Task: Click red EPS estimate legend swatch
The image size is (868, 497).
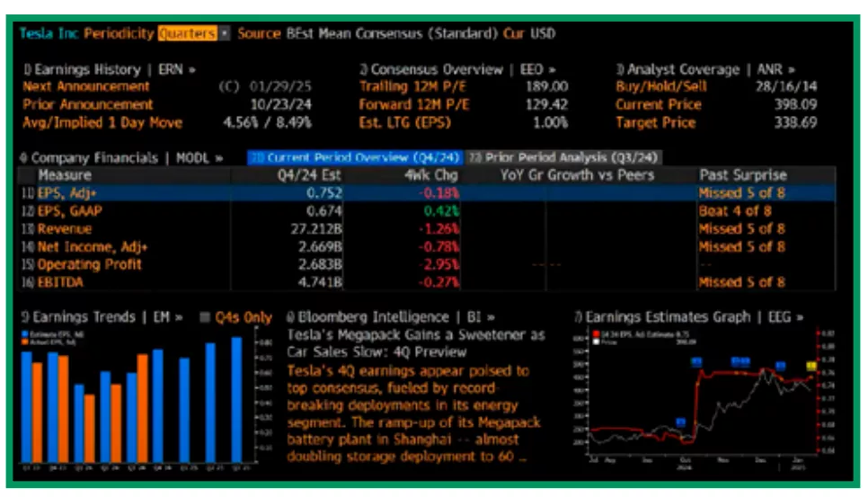Action: (595, 333)
